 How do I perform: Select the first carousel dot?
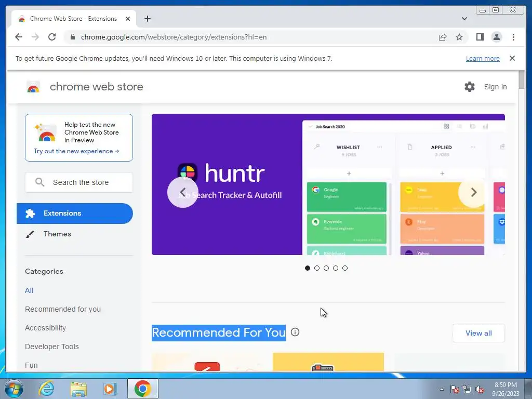[x=308, y=268]
